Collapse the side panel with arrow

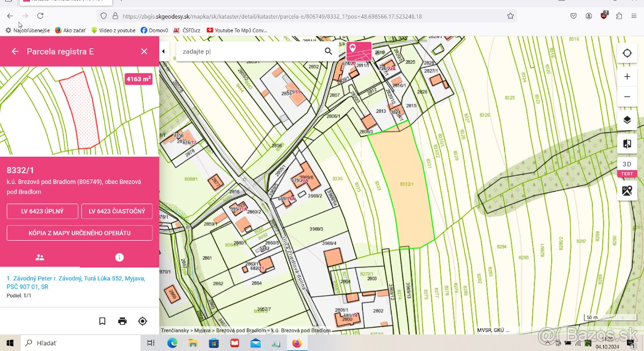point(163,52)
